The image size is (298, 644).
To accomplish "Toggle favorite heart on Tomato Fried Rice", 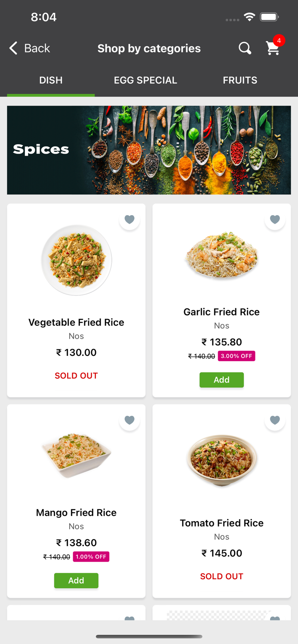I will (x=275, y=420).
